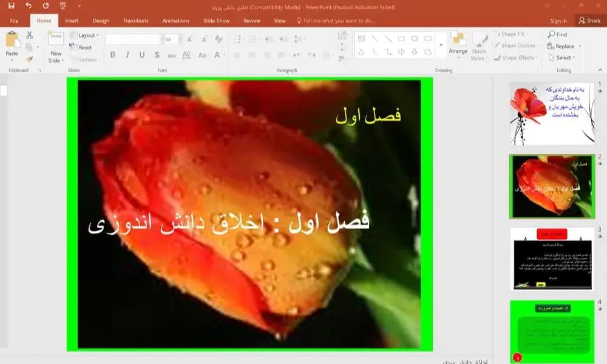
Task: Toggle Center alignment in Paragraph group
Action: point(252,55)
